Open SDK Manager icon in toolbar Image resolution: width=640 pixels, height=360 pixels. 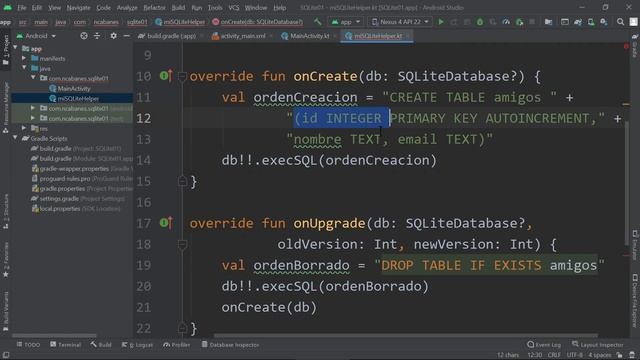(604, 22)
